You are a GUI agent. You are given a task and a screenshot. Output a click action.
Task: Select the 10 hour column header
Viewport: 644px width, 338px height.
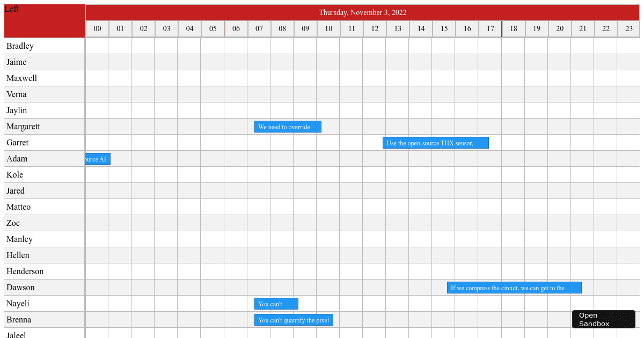click(328, 29)
